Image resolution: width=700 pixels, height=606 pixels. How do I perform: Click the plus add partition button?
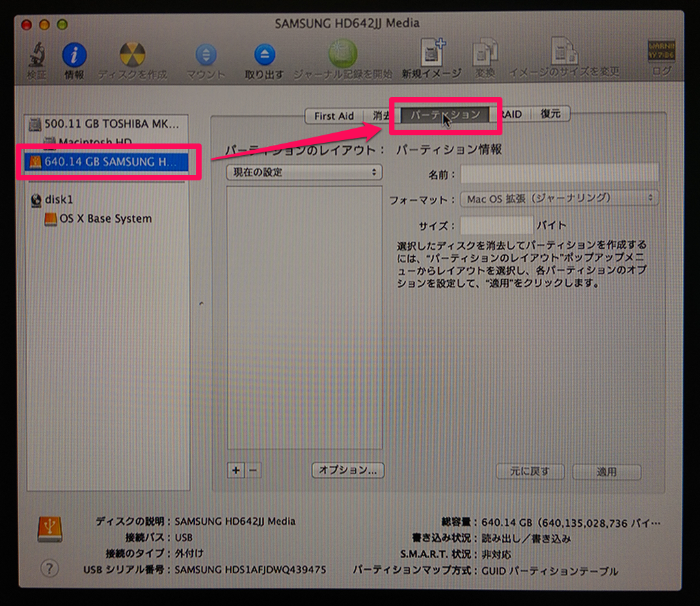coord(236,470)
